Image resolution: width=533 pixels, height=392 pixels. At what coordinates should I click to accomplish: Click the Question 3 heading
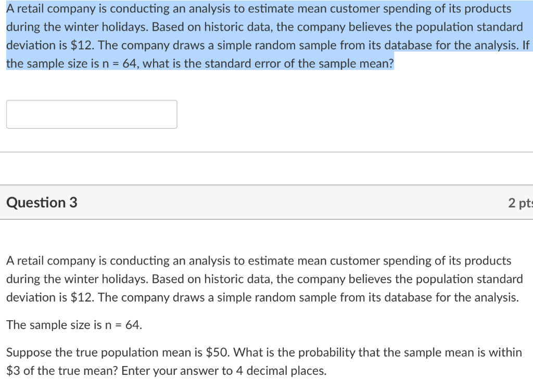[42, 202]
